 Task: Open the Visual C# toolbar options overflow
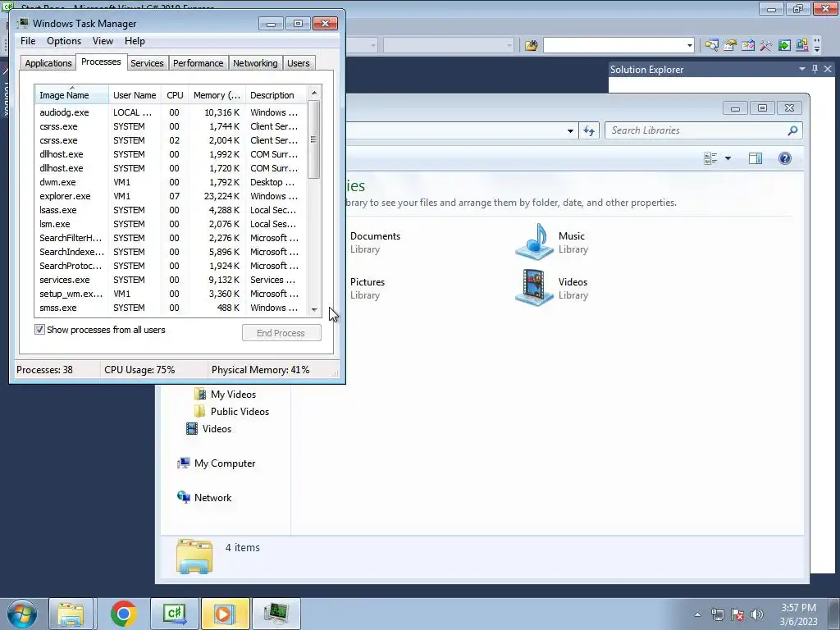[x=817, y=46]
